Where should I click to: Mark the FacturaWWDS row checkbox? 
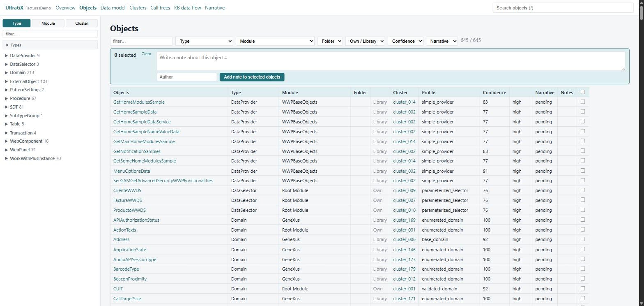582,200
